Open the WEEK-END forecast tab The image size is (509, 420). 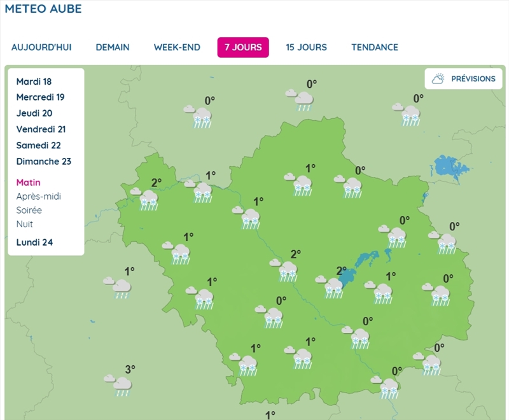(177, 48)
